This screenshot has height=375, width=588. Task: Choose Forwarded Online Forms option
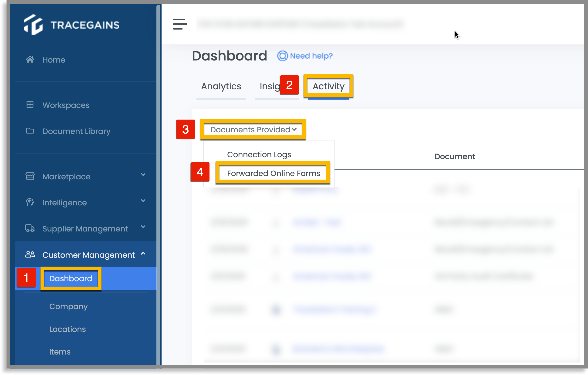click(274, 174)
